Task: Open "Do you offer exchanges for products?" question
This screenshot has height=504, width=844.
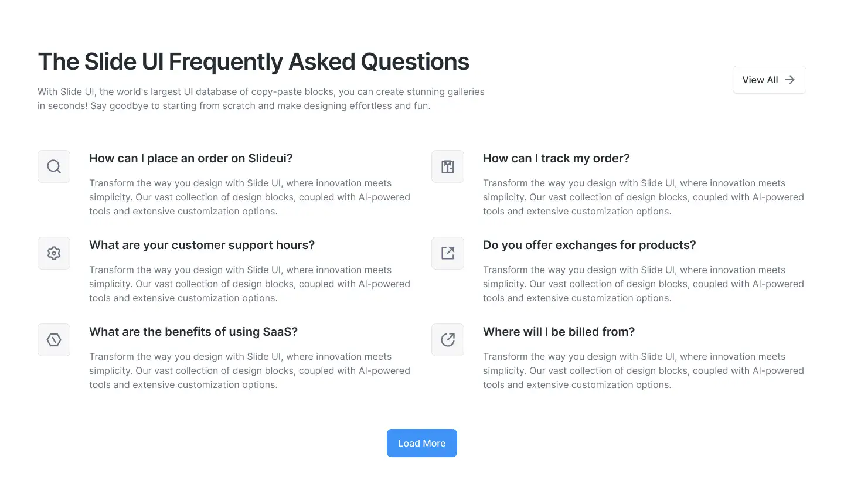Action: click(x=589, y=245)
